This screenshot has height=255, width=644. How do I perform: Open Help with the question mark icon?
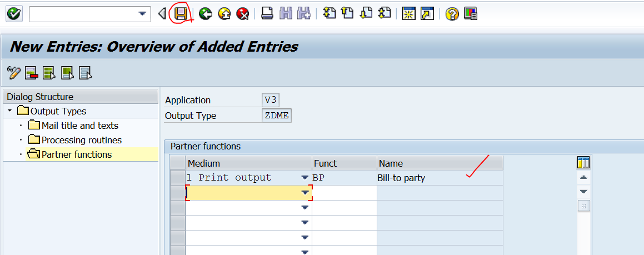click(452, 14)
